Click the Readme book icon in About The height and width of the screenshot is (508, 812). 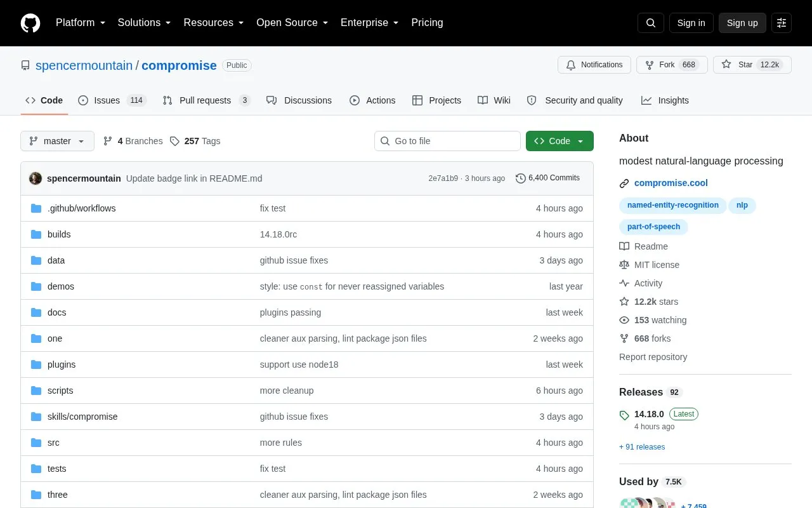tap(624, 246)
